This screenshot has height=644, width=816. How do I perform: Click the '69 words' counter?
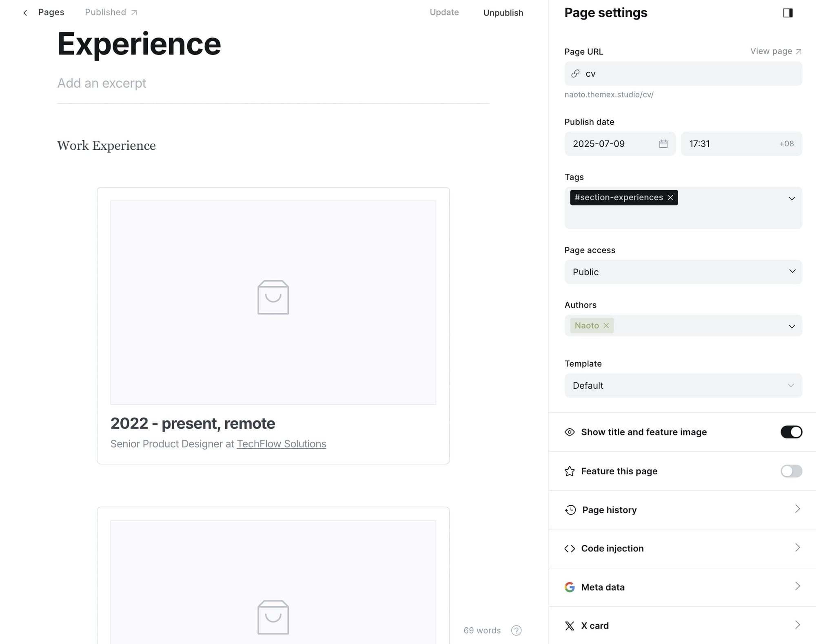pyautogui.click(x=482, y=631)
